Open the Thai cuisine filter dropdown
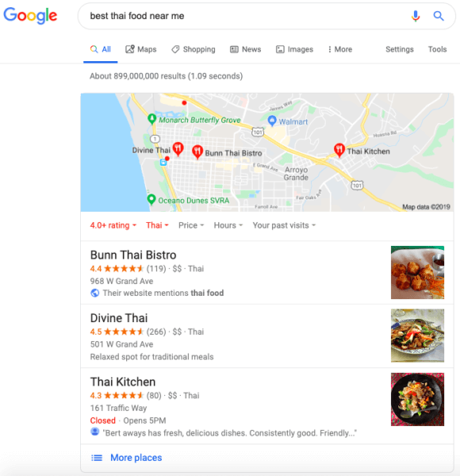Screen dimensions: 460x476 [x=157, y=225]
